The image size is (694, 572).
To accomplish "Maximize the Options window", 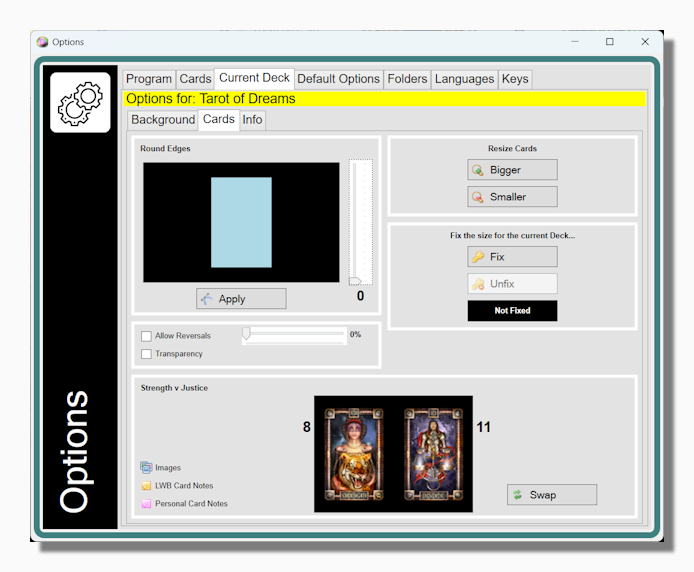I will [609, 42].
